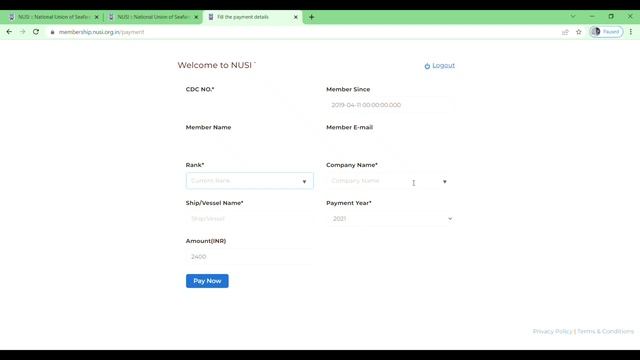Viewport: 640px width, 360px height.
Task: Open the Privacy Policy link
Action: click(x=552, y=331)
